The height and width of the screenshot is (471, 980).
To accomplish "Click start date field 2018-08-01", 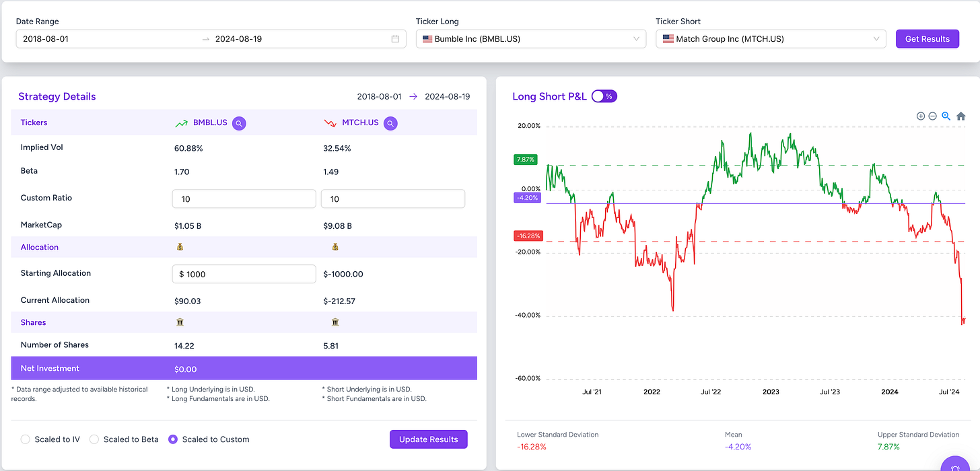I will 46,39.
